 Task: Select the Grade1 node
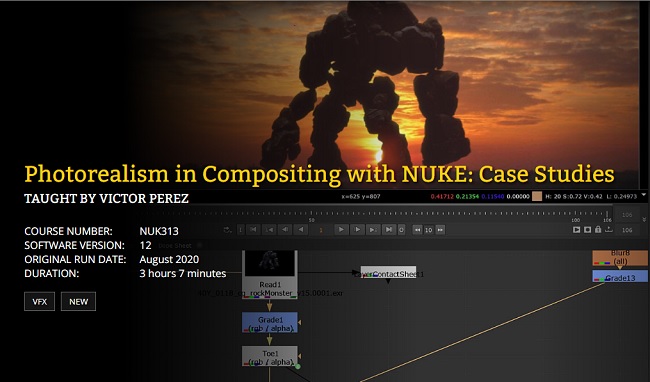(x=269, y=322)
